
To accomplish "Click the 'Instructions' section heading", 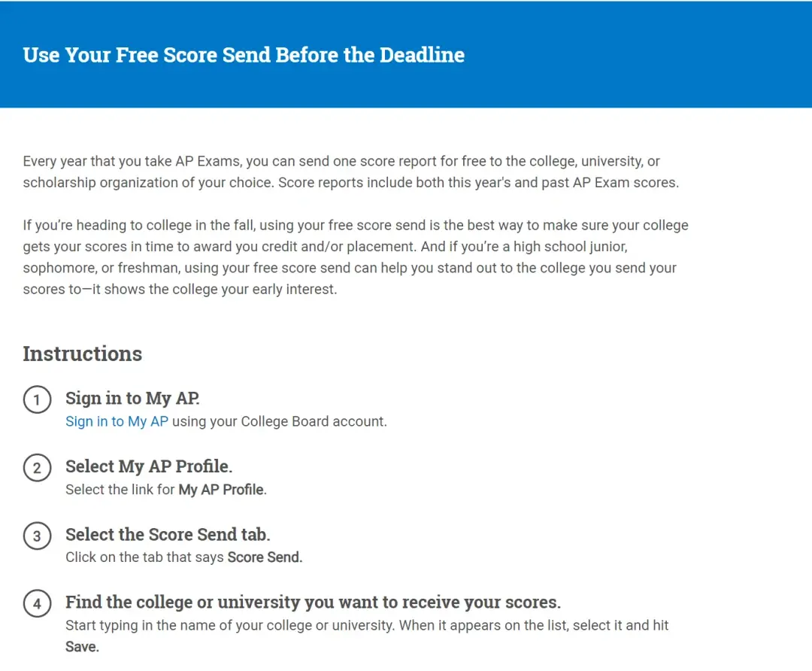I will [83, 354].
